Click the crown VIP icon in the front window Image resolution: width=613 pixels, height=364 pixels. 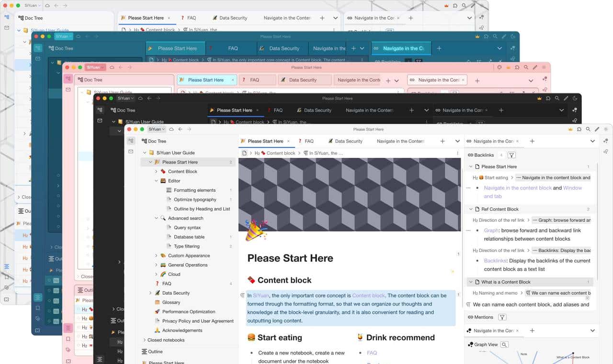click(570, 129)
